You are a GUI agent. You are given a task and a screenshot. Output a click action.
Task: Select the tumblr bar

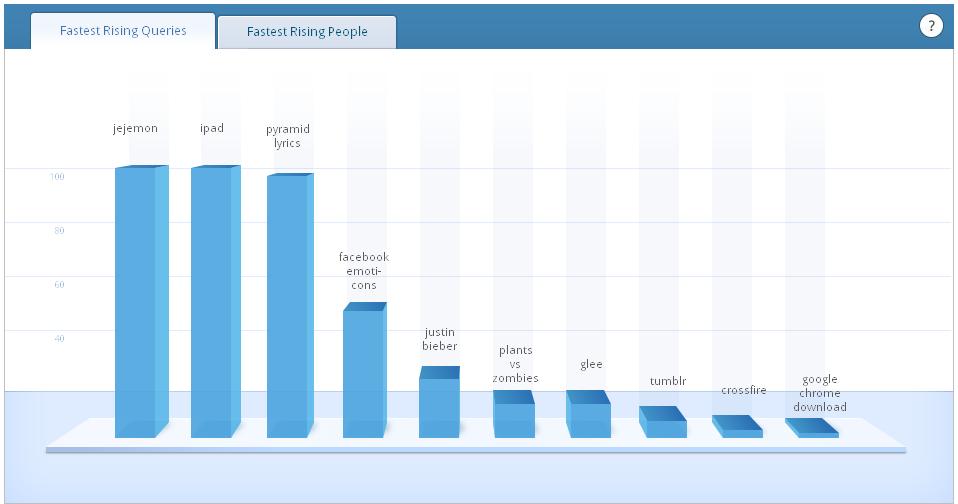pos(663,425)
